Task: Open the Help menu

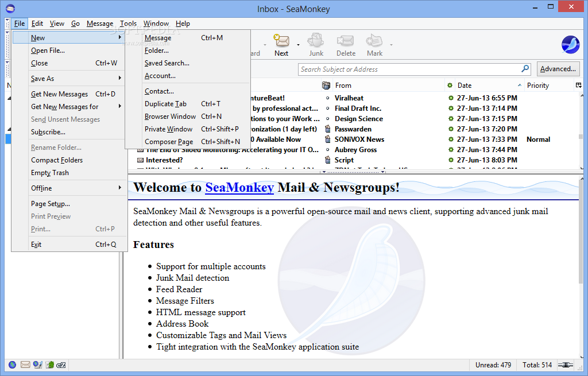Action: 183,24
